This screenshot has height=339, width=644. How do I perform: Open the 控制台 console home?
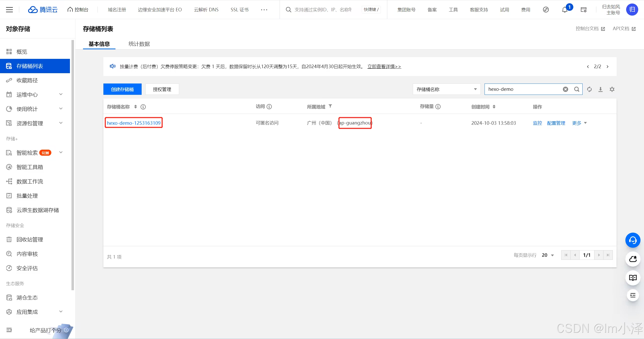pos(78,10)
